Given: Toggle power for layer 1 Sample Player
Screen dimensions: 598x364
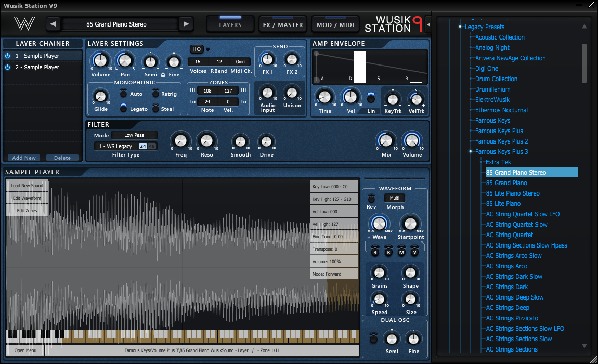Looking at the screenshot, I should (8, 56).
